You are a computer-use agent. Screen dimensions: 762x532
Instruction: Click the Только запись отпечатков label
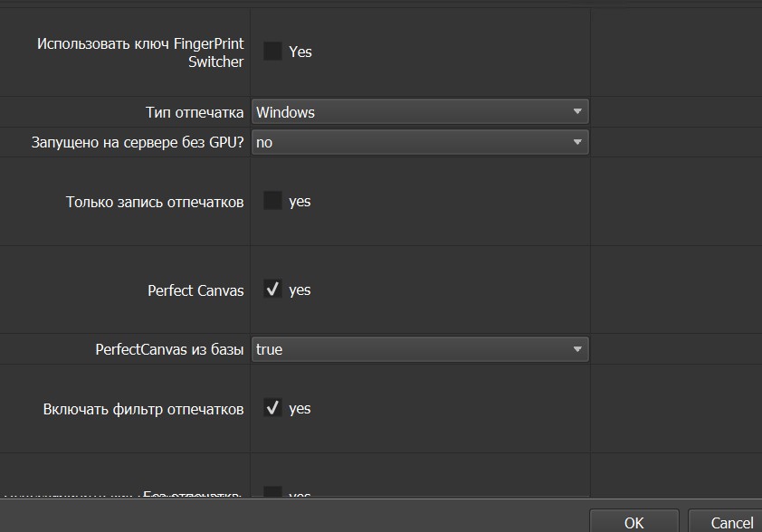coord(155,202)
